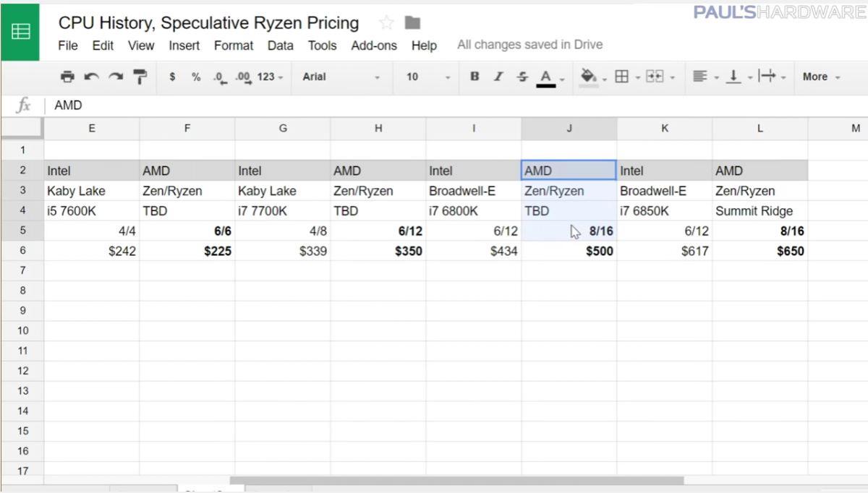Toggle italic formatting
The width and height of the screenshot is (868, 493).
coord(498,77)
